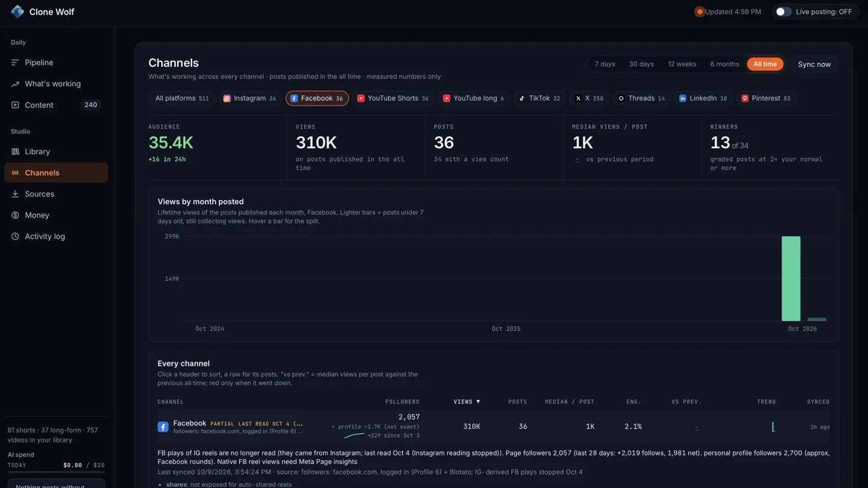Click the AI spend progress bar

pyautogui.click(x=56, y=472)
